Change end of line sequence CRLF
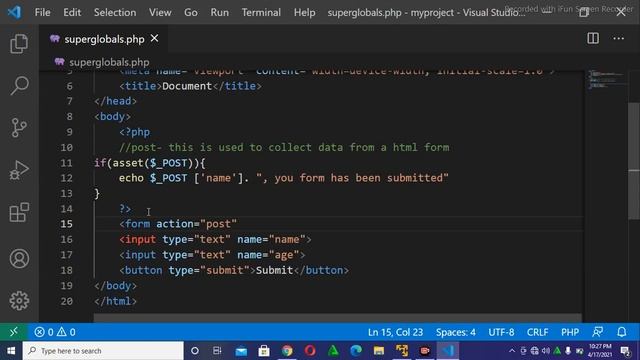The width and height of the screenshot is (640, 360). pos(537,332)
